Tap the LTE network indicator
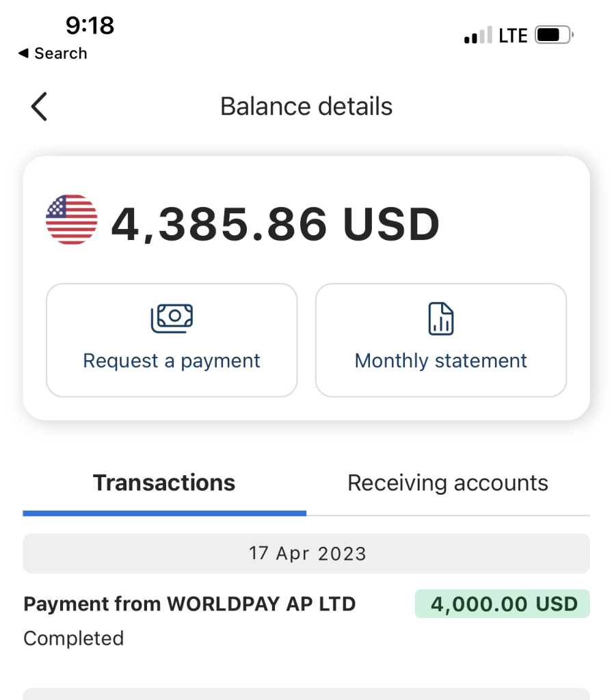 tap(513, 36)
